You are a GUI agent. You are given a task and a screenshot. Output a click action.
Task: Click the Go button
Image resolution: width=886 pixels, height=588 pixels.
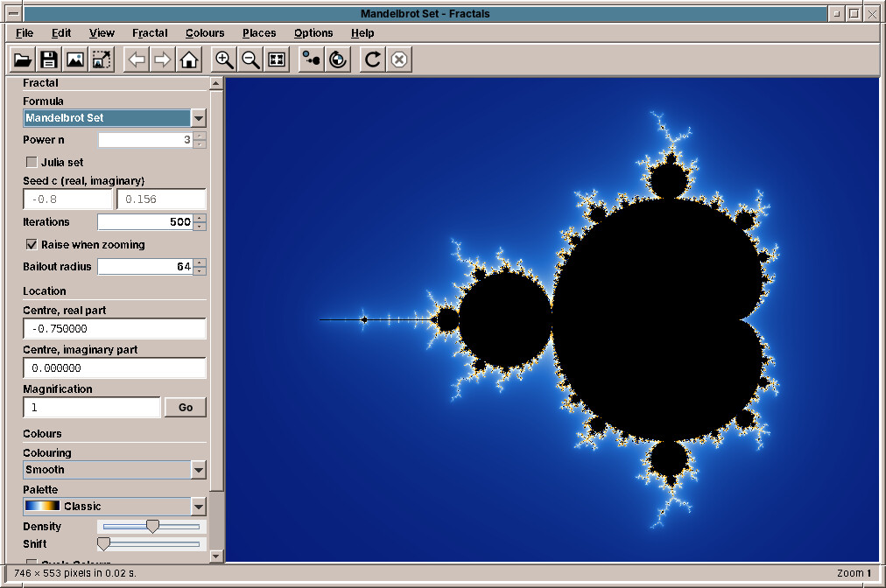tap(186, 407)
